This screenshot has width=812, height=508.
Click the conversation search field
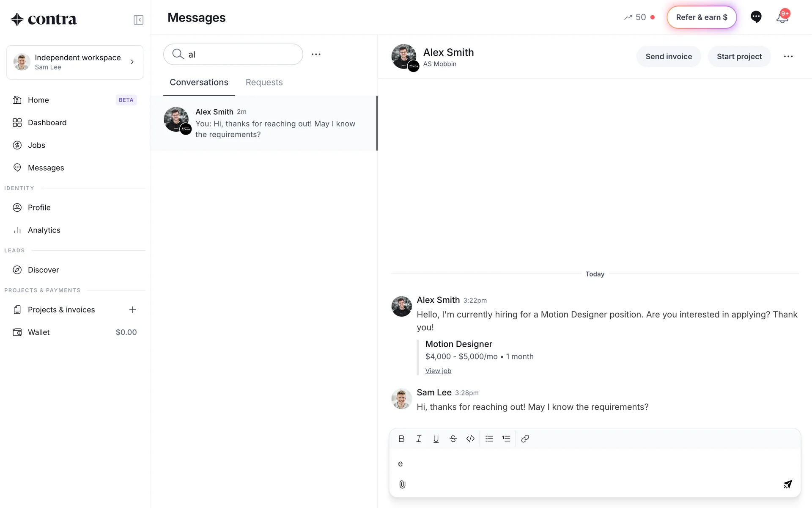(237, 54)
